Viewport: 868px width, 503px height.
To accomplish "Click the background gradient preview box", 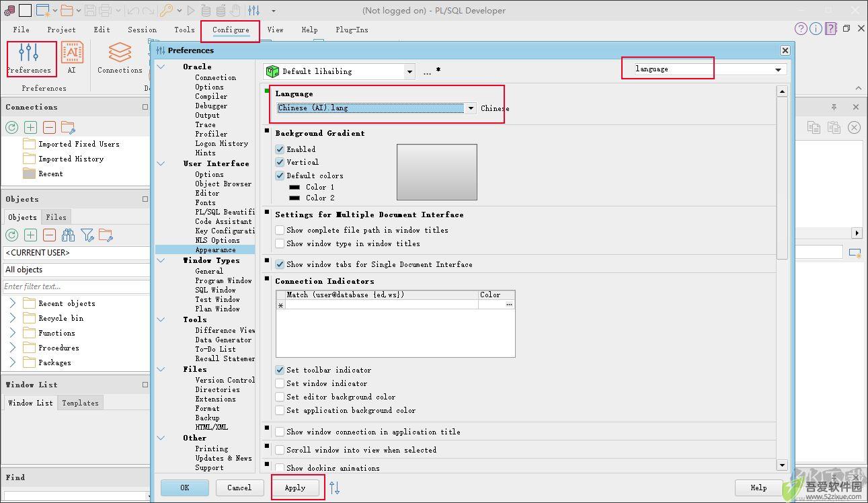I will click(436, 172).
